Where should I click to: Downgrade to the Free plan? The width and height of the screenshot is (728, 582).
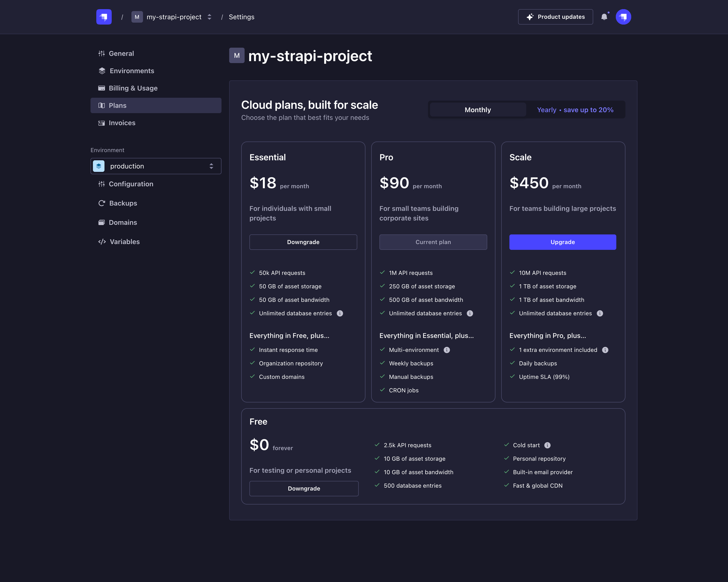pos(304,488)
